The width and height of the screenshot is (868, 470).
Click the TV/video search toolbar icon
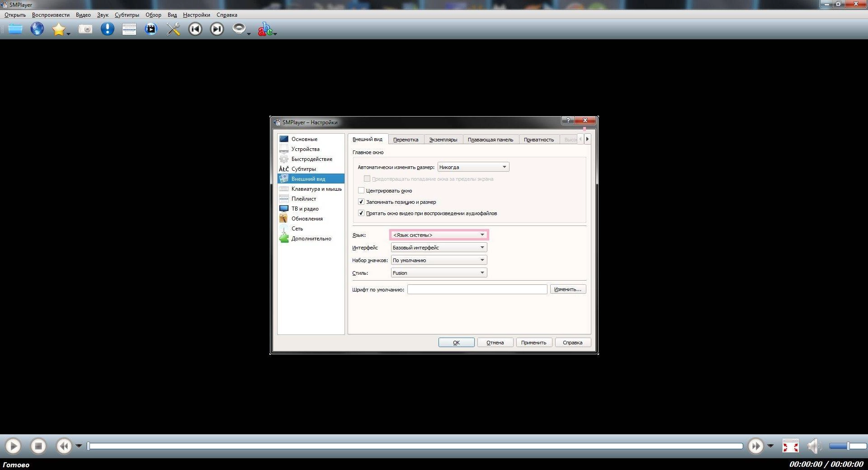pyautogui.click(x=151, y=29)
